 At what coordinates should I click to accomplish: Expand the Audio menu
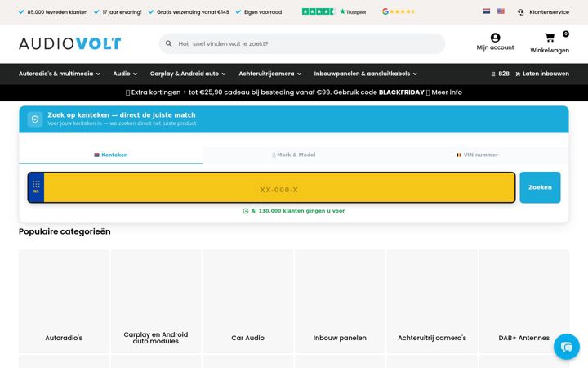coord(125,74)
